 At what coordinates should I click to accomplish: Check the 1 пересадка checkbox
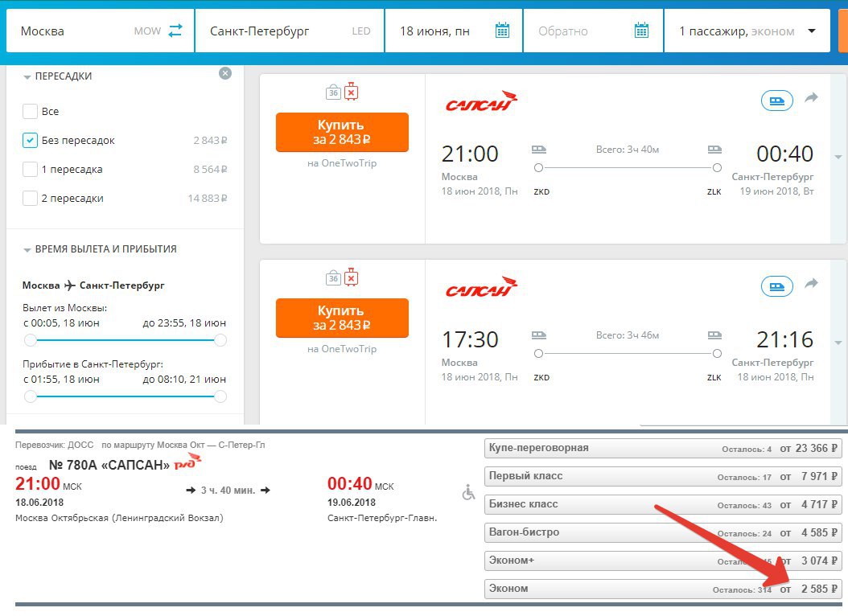30,169
